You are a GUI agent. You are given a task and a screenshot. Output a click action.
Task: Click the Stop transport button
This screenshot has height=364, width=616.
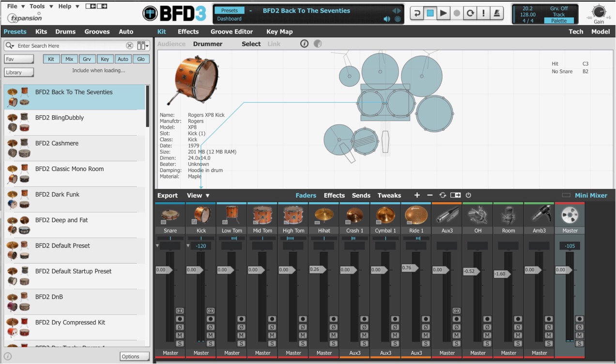click(430, 13)
